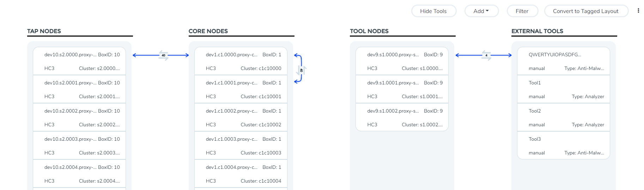
Task: Select the dev1.c1.0004 core node card
Action: click(241, 174)
